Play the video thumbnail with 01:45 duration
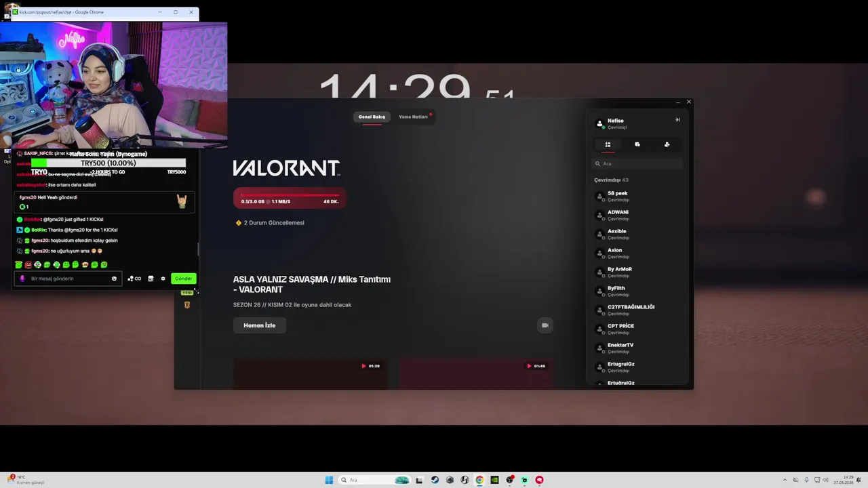868x488 pixels. (476, 373)
